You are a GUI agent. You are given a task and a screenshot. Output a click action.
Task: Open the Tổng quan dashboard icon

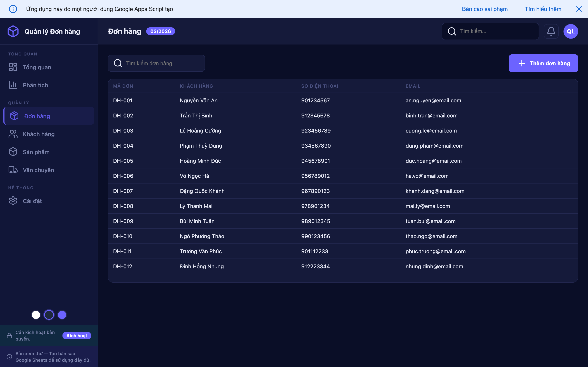(13, 67)
